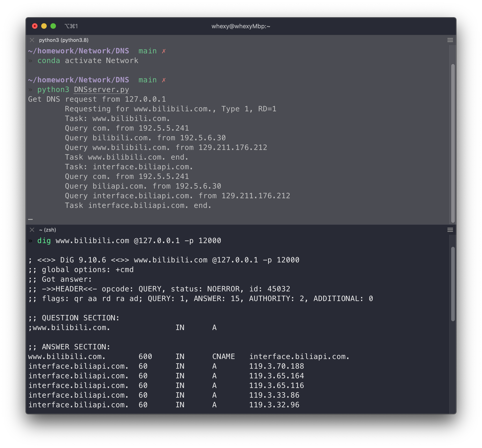Viewport: 482px width, 448px height.
Task: Click the ~ (zsh) pane title
Action: click(x=47, y=230)
